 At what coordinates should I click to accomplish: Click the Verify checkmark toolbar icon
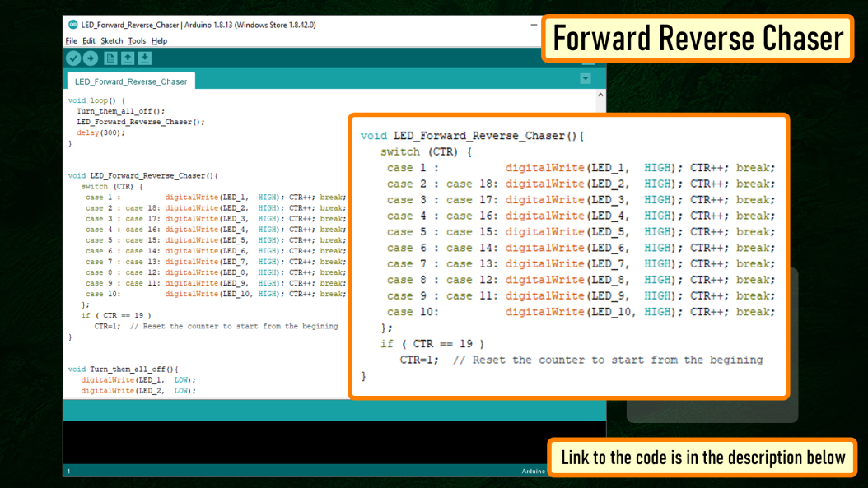pos(73,58)
